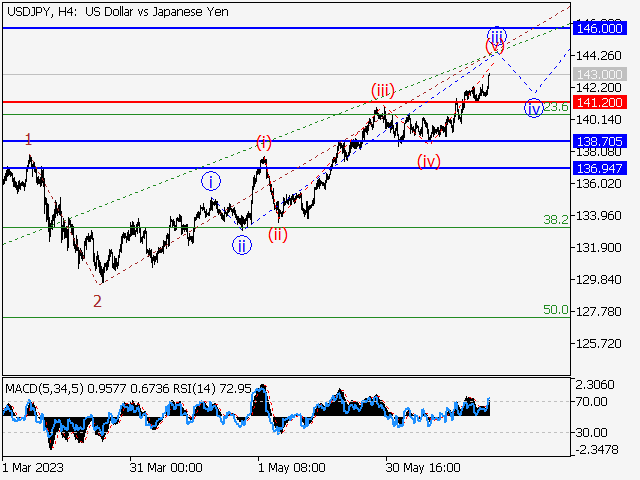Image resolution: width=640 pixels, height=480 pixels.
Task: Click the 125.720 price axis value
Action: point(598,344)
